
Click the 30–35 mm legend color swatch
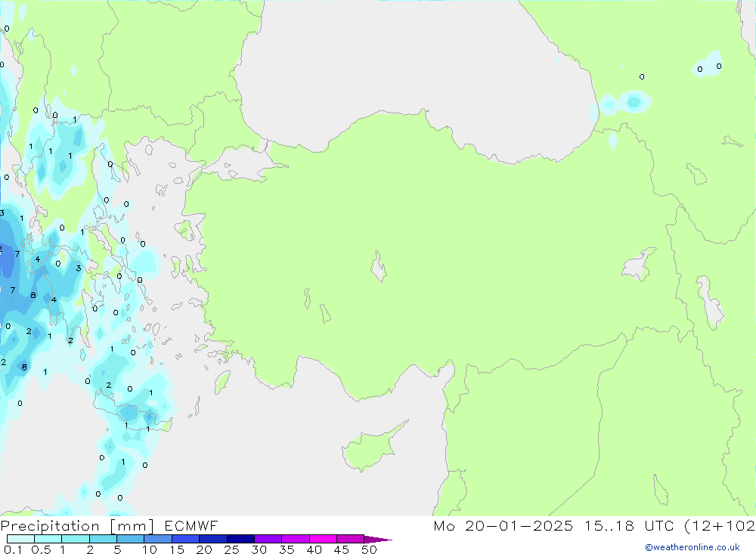[268, 539]
